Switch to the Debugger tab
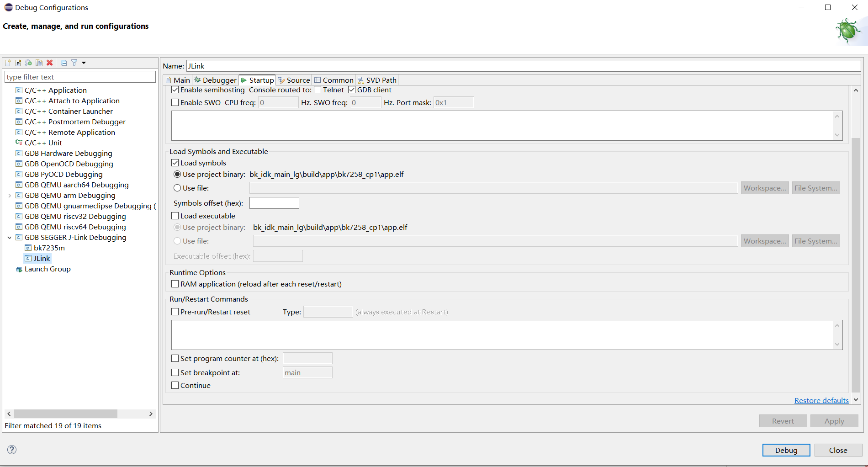Image resolution: width=868 pixels, height=467 pixels. tap(215, 80)
